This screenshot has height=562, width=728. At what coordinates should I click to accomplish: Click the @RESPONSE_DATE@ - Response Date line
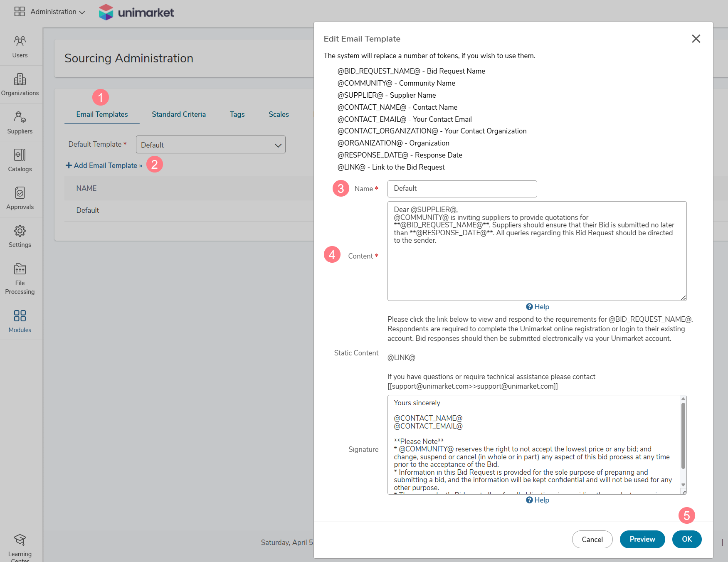[x=400, y=155]
